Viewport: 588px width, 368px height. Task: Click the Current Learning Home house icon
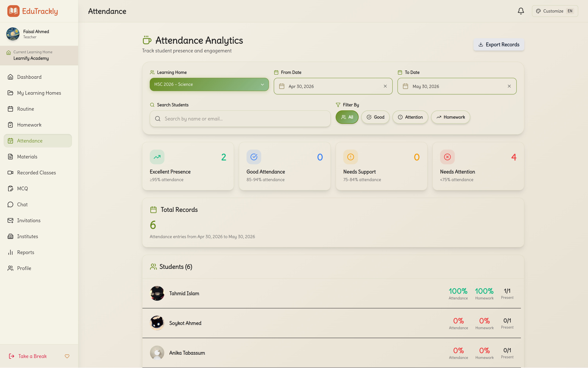[x=9, y=52]
